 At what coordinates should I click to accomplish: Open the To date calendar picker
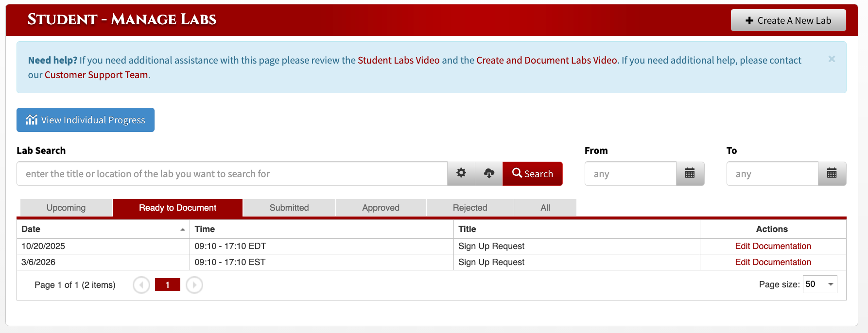click(x=832, y=173)
